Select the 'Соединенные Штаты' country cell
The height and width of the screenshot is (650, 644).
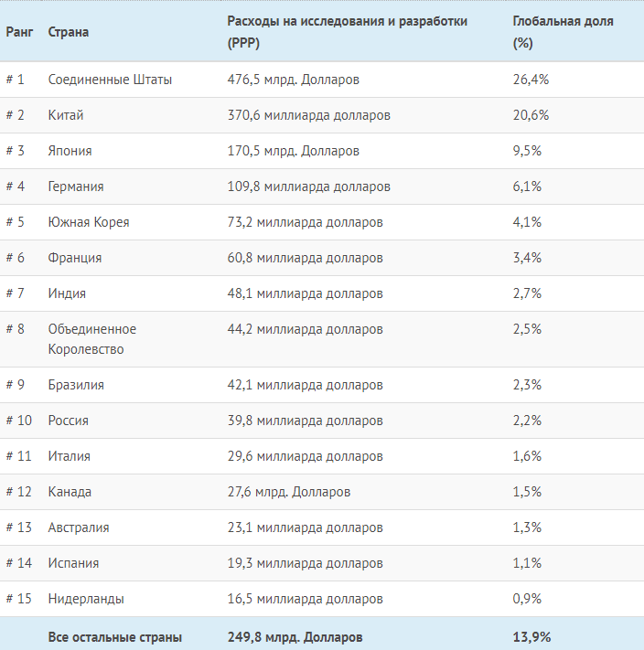(x=110, y=80)
